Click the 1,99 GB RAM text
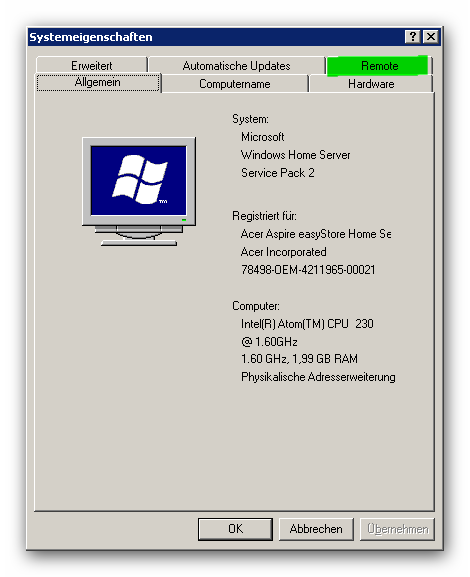Screen dimensions: 470x577 tap(325, 359)
